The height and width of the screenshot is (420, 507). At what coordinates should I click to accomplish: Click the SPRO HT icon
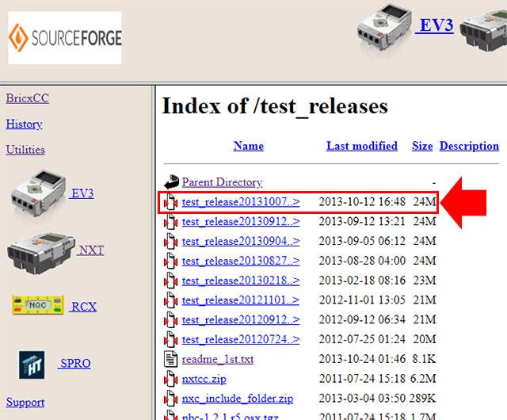point(32,364)
